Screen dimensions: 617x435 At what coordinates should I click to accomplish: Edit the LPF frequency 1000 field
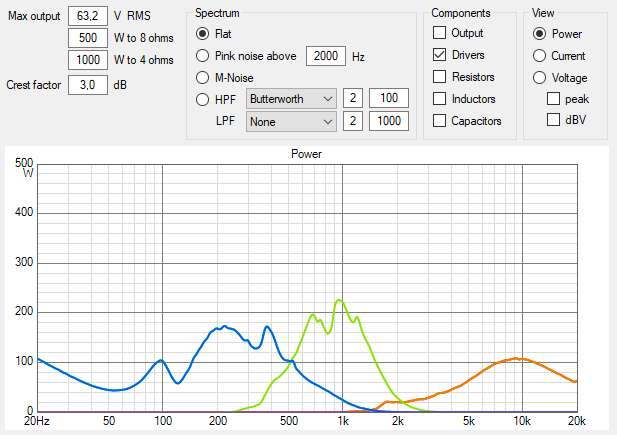[x=389, y=121]
